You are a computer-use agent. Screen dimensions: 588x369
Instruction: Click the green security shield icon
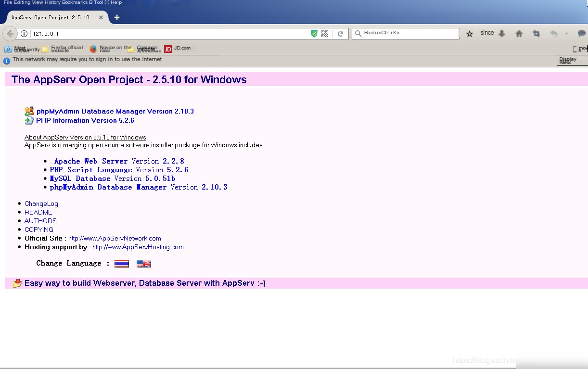314,34
